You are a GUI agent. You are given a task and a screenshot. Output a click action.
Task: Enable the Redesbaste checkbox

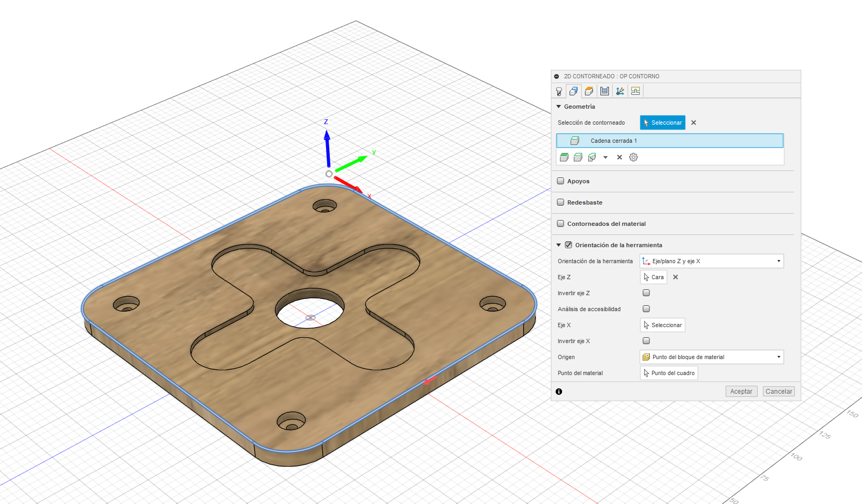coord(560,202)
